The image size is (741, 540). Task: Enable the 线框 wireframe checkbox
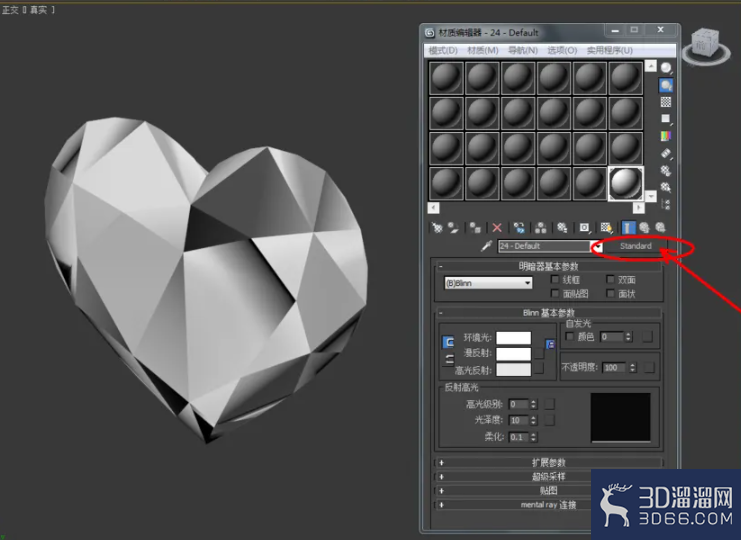[555, 279]
